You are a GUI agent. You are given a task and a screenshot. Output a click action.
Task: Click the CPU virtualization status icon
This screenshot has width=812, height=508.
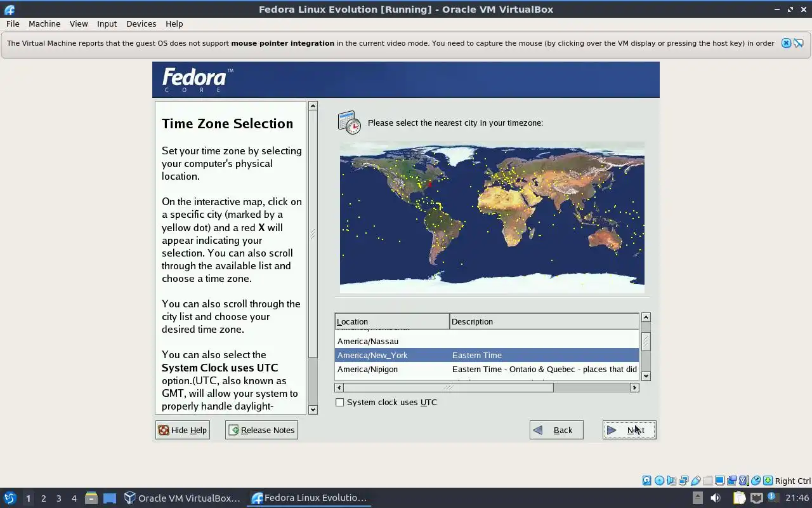(x=743, y=481)
